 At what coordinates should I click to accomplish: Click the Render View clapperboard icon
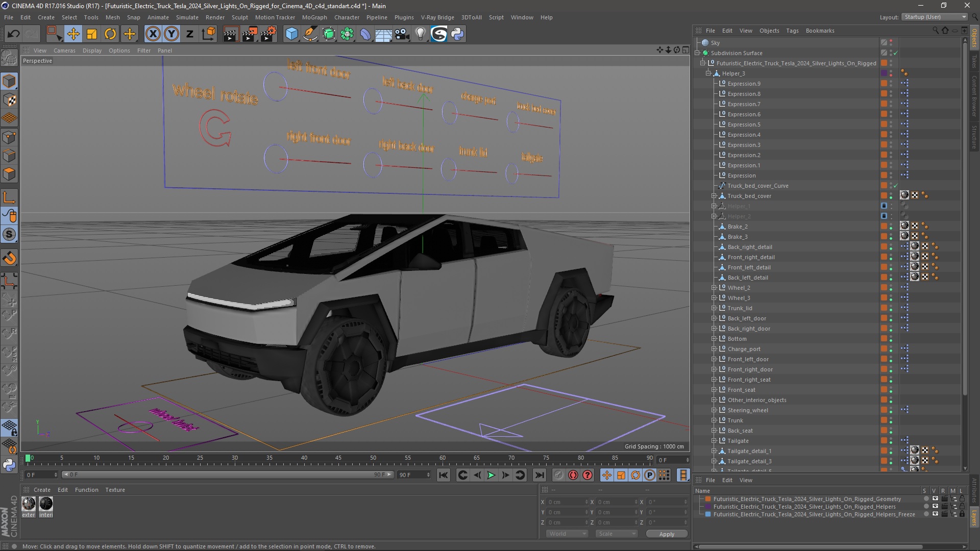click(x=231, y=34)
